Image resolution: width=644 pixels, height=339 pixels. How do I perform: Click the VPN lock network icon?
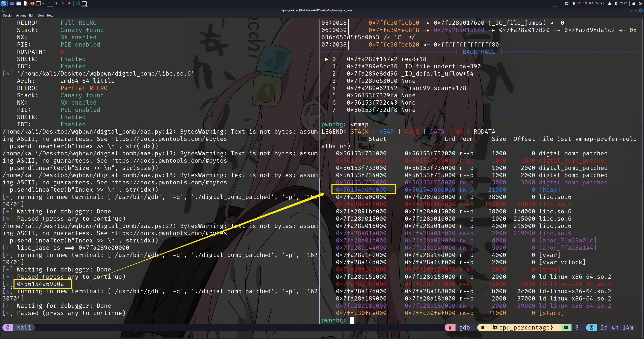pos(574,3)
